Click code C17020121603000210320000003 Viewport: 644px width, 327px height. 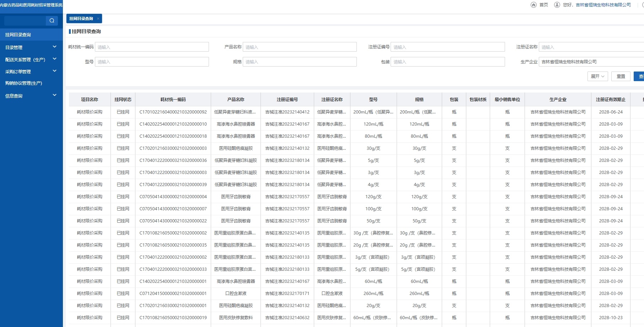click(x=173, y=148)
